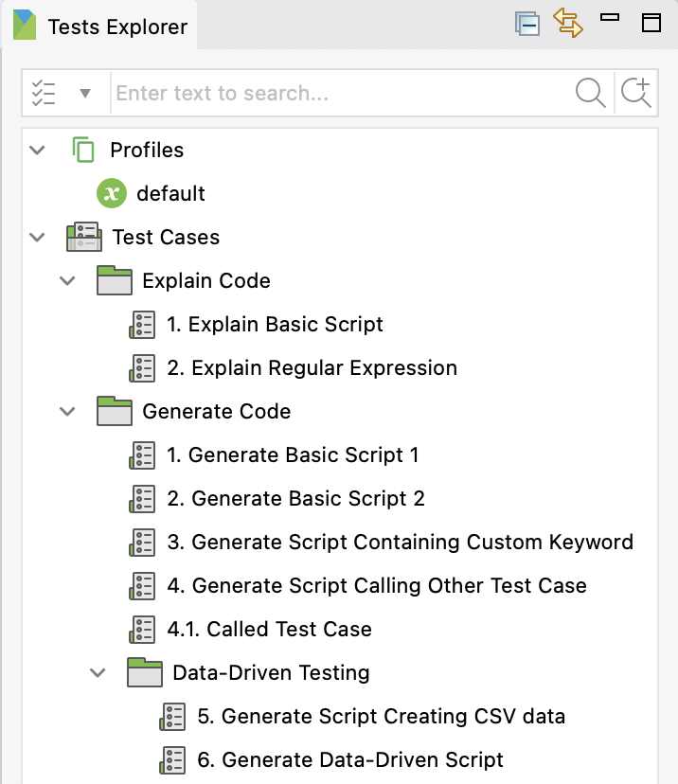Select 4.1. Called Test Case item
This screenshot has height=784, width=678.
tap(270, 629)
